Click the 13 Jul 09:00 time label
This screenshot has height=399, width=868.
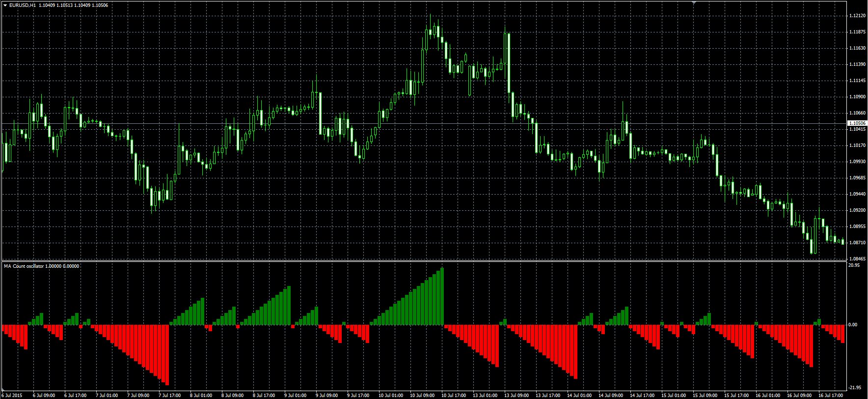[516, 396]
